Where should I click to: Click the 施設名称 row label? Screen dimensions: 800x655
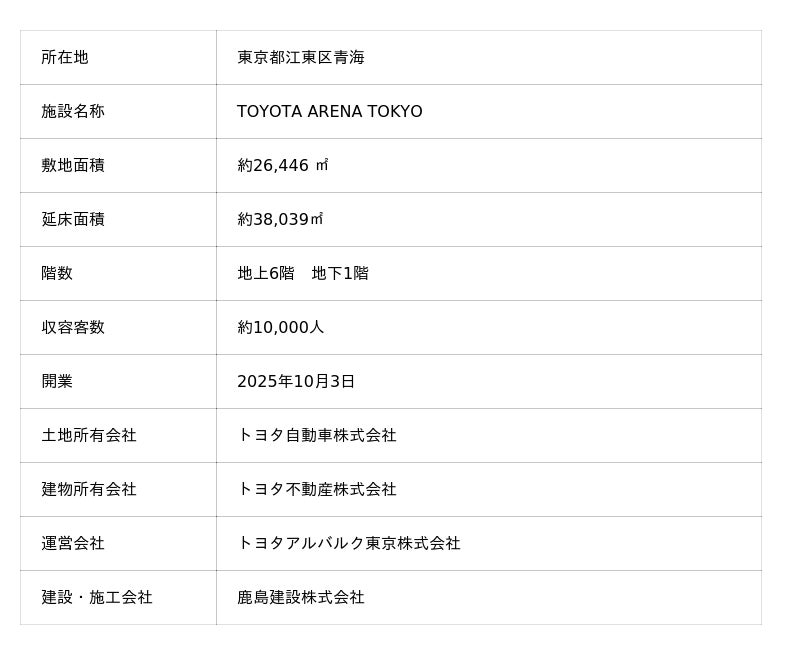tap(73, 112)
